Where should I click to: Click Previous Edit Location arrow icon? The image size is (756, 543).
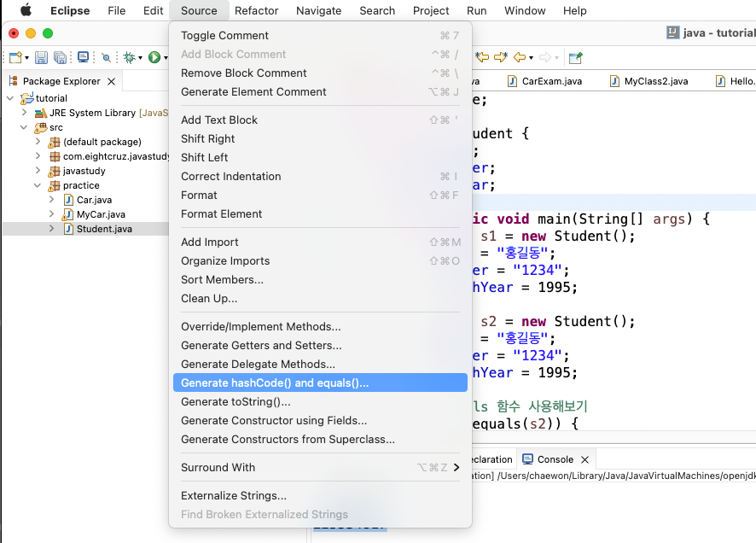coord(482,57)
